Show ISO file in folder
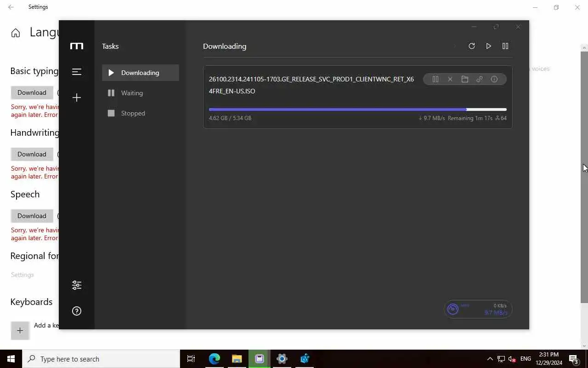 [x=465, y=79]
